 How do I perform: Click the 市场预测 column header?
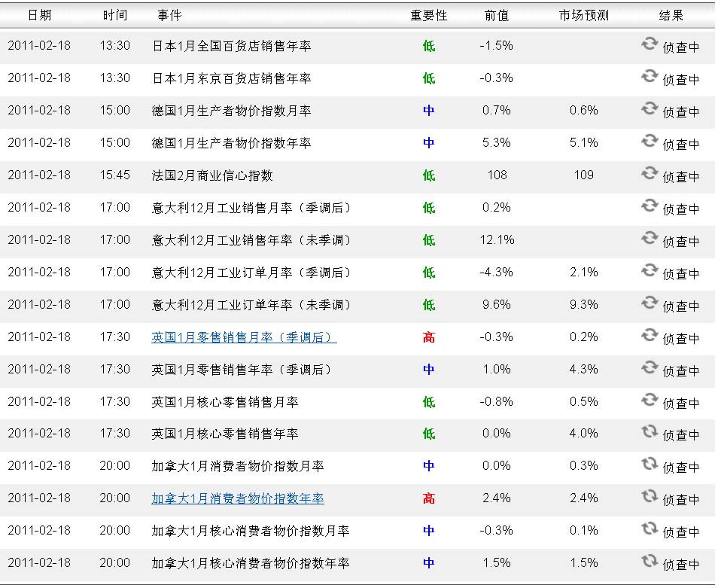pos(584,16)
